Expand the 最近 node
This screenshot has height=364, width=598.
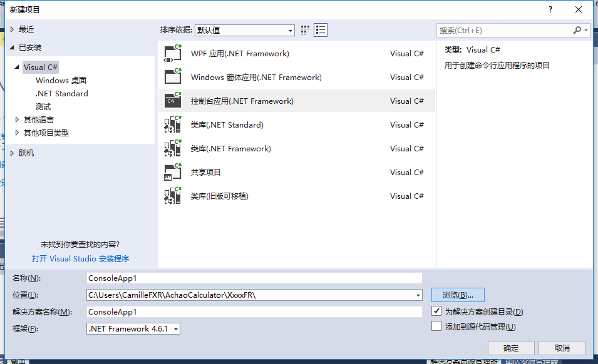pos(12,29)
